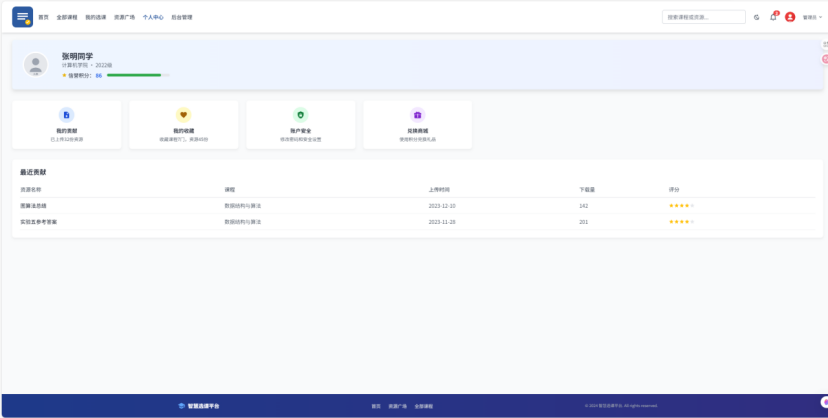Open the footer 全部课程 link
The height and width of the screenshot is (418, 828).
(x=424, y=406)
